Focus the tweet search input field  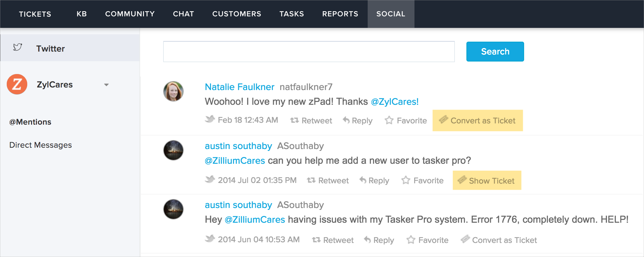(x=309, y=52)
